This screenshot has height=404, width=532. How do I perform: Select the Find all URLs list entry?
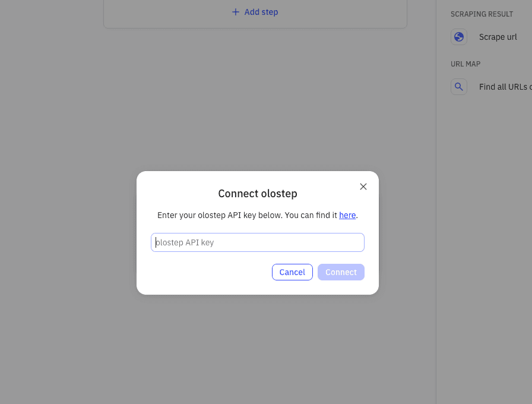[x=505, y=86]
